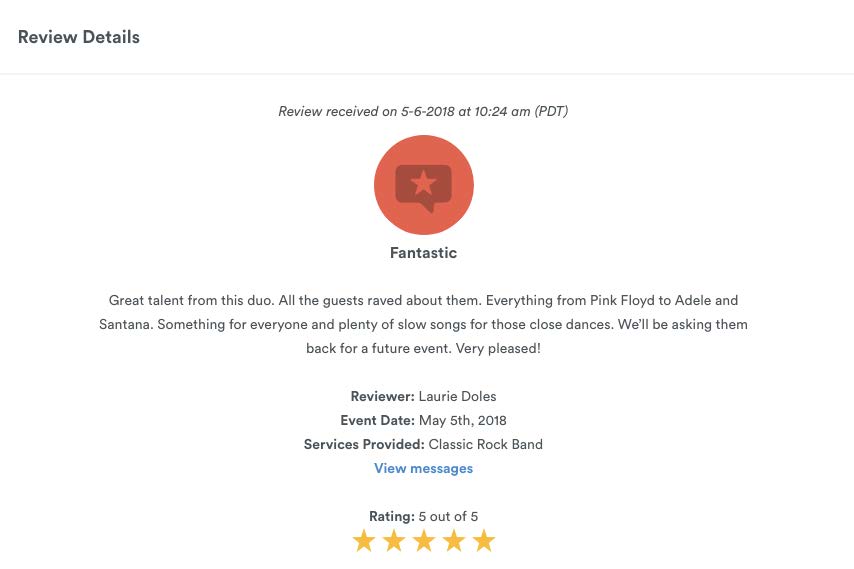Select the fifth gold rating star
Image resolution: width=854 pixels, height=569 pixels.
(484, 541)
